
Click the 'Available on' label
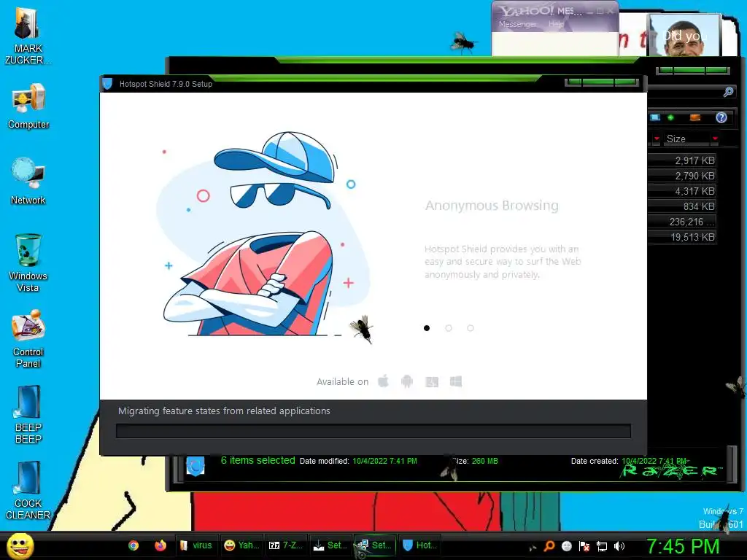coord(343,382)
